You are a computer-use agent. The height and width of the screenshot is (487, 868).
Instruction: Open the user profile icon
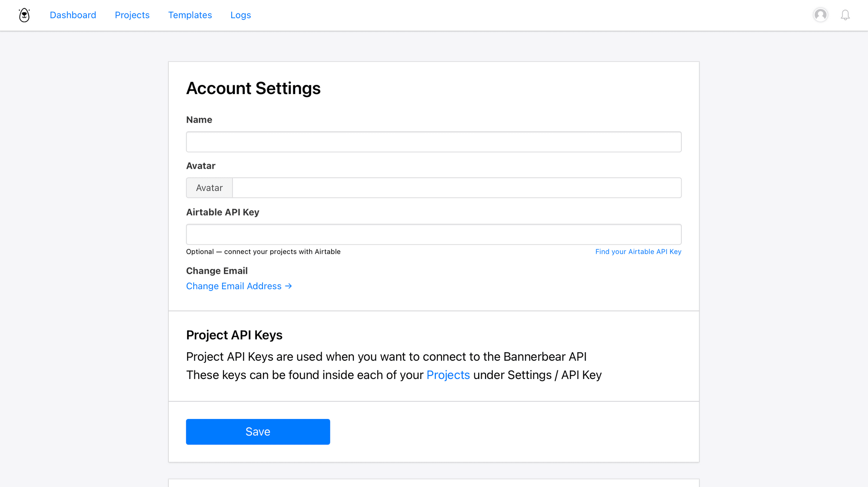pyautogui.click(x=821, y=14)
